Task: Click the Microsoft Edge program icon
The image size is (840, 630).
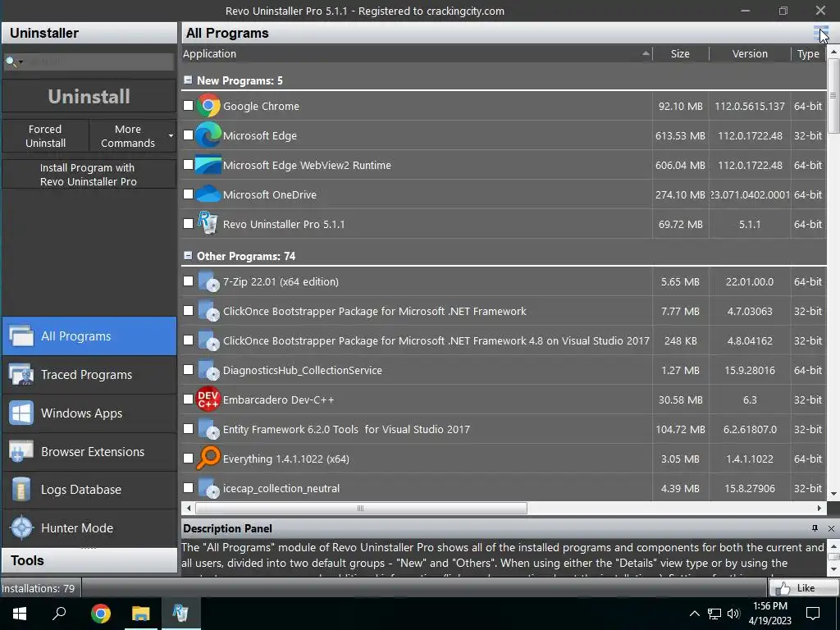Action: (x=208, y=135)
